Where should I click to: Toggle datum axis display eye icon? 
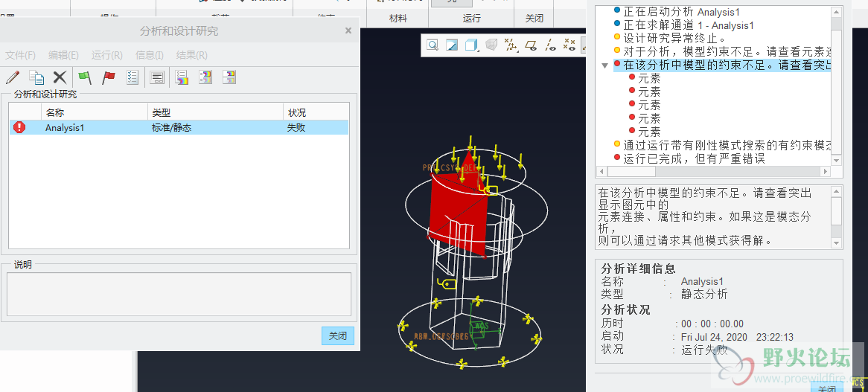point(549,45)
